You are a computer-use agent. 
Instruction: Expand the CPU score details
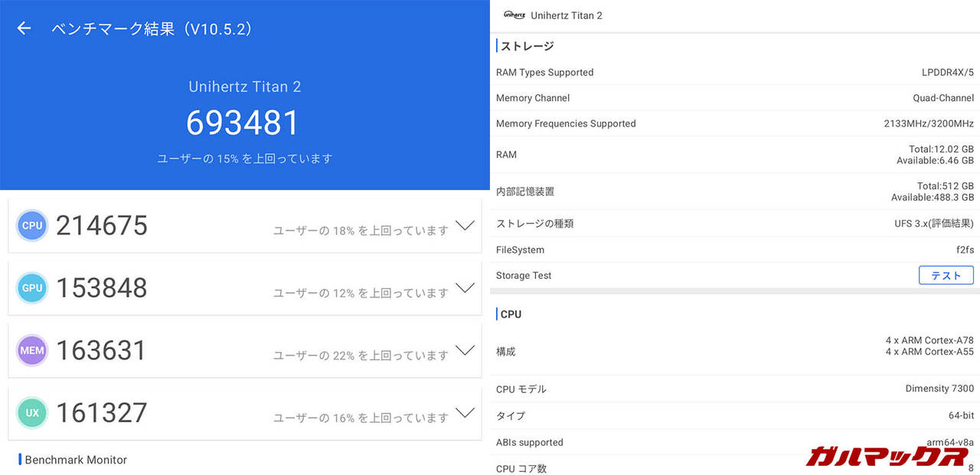click(465, 225)
